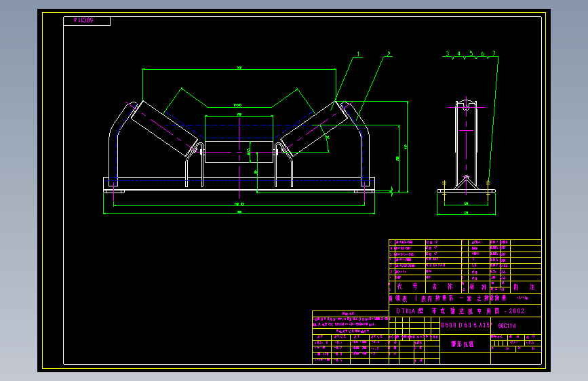Click part balloon number 7
This screenshot has height=381, width=588.
pyautogui.click(x=494, y=54)
